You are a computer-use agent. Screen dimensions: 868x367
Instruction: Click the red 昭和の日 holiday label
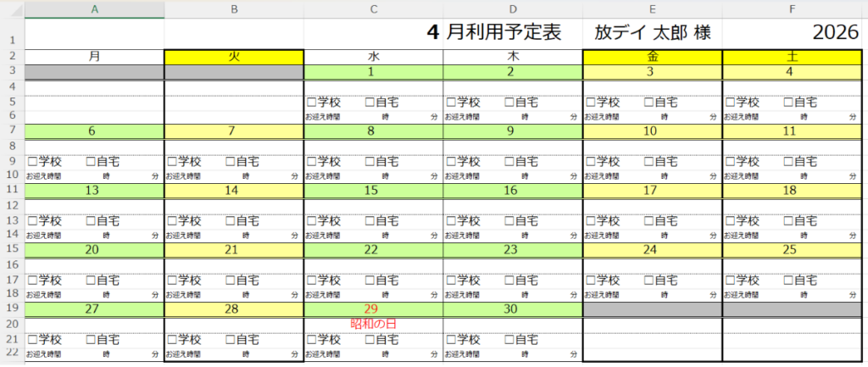coord(373,324)
